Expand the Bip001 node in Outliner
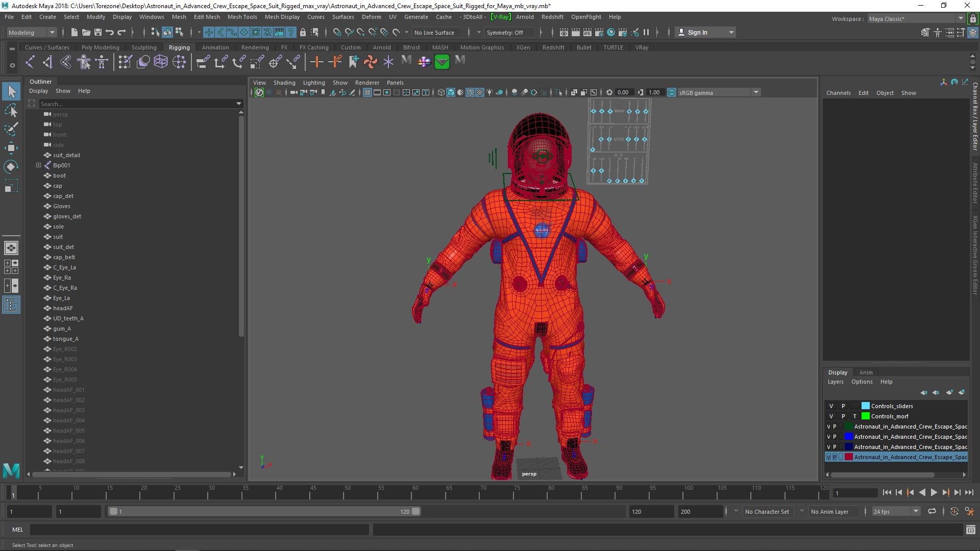Viewport: 980px width, 551px height. (38, 165)
